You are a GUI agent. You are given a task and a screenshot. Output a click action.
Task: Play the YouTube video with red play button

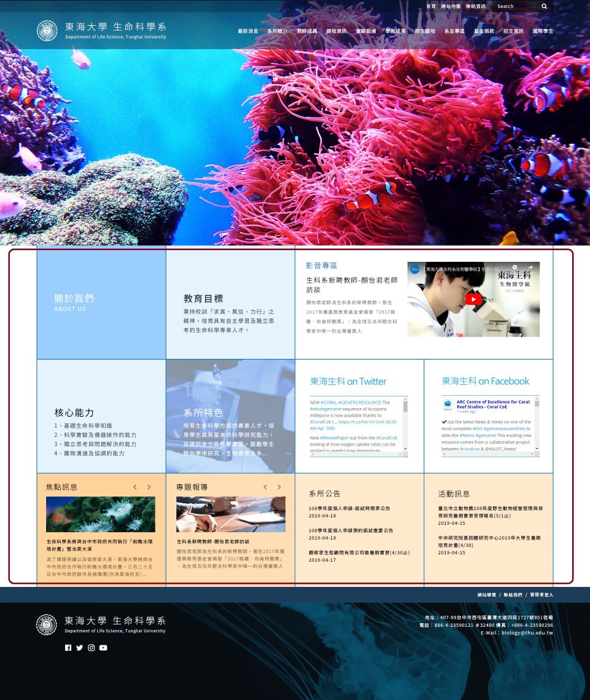(473, 299)
